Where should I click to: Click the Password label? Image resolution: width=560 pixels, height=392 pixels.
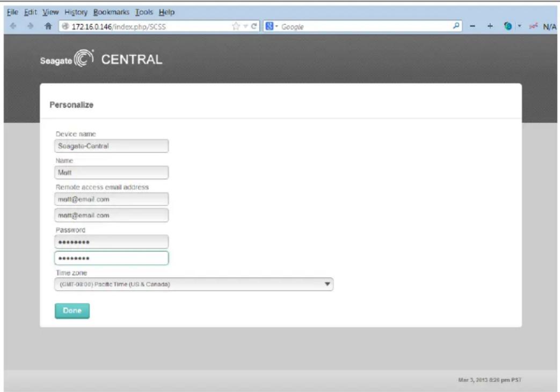[70, 230]
